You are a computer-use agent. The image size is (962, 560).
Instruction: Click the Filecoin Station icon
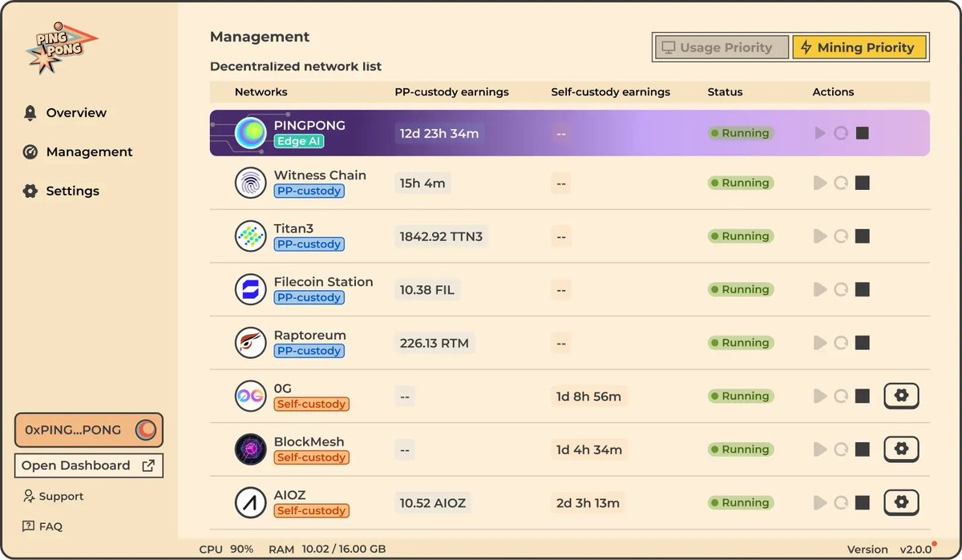[x=251, y=289]
